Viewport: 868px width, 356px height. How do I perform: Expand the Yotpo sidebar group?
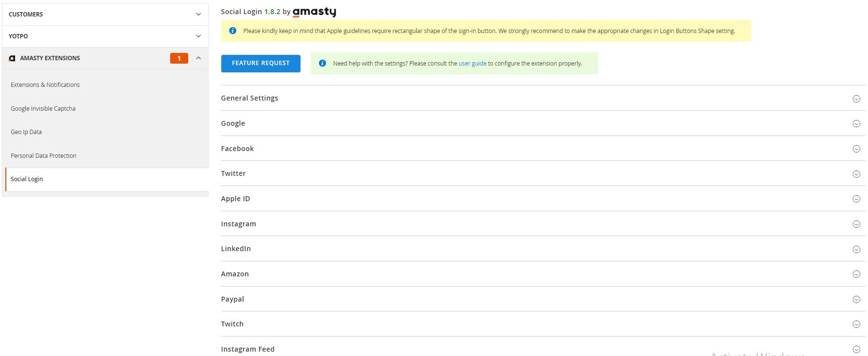[x=198, y=36]
